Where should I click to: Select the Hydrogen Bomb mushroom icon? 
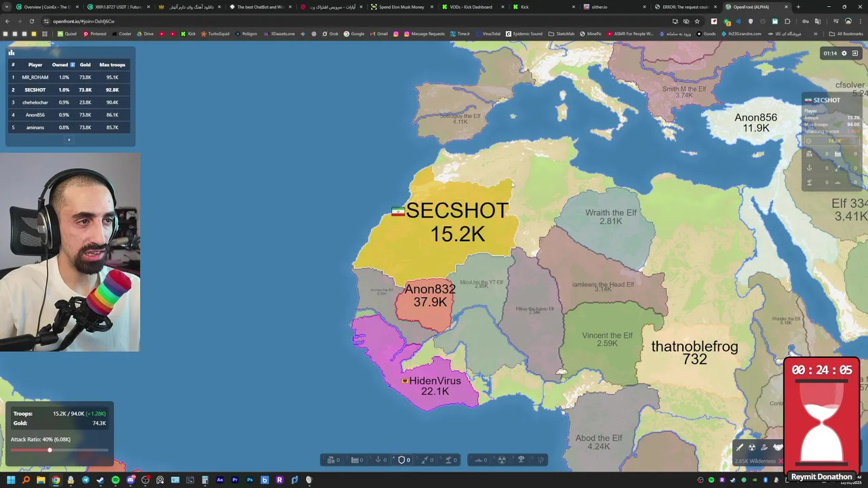tap(521, 460)
